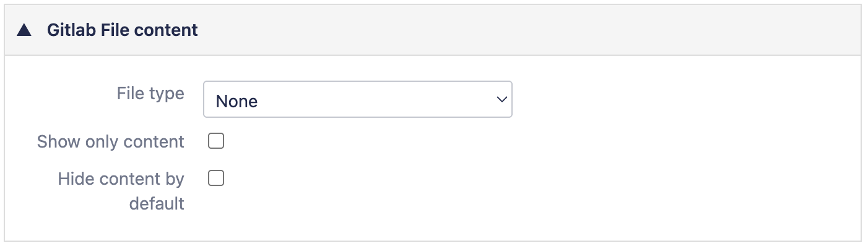Open the File type dropdown
The image size is (868, 248).
(x=357, y=100)
